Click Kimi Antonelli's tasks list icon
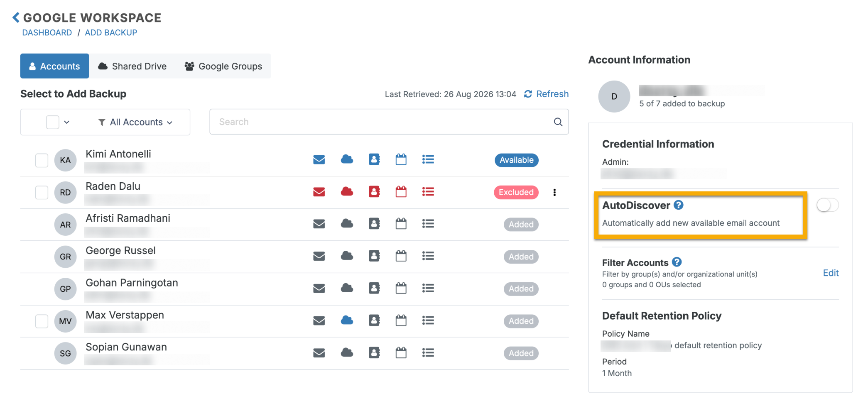This screenshot has height=411, width=868. (x=428, y=159)
